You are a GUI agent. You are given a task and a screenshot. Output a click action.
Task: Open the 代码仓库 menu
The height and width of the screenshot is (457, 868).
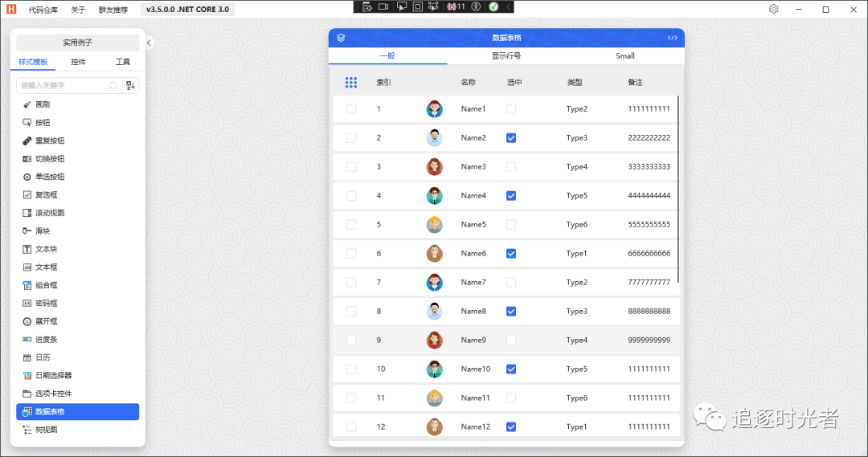pos(43,10)
